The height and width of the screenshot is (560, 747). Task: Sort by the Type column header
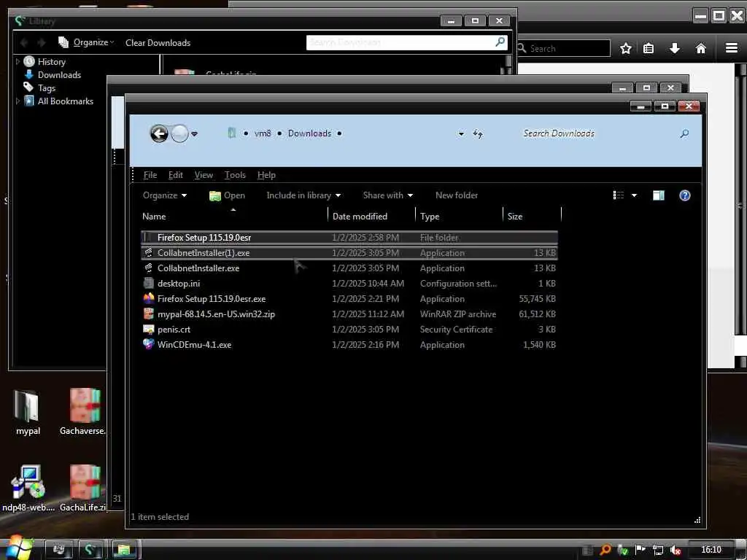click(460, 216)
